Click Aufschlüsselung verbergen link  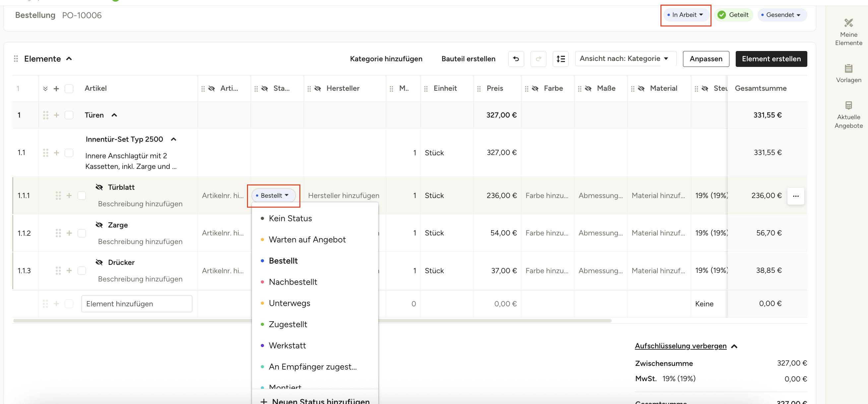click(680, 346)
